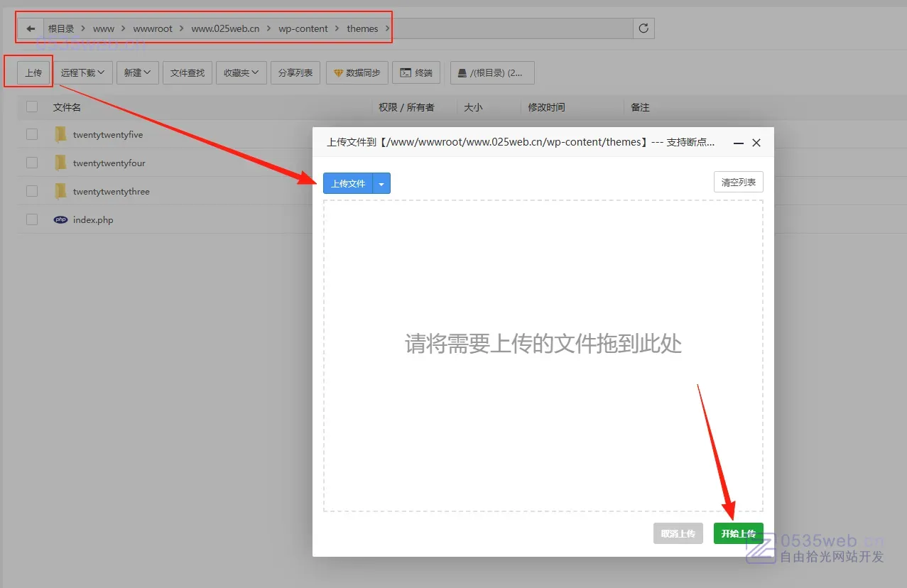Refresh the directory listing
The width and height of the screenshot is (907, 588).
643,28
